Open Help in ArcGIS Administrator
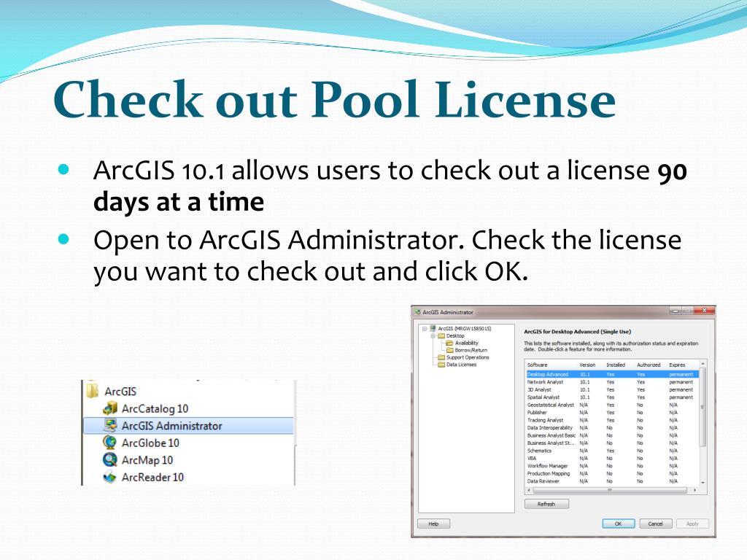Image resolution: width=747 pixels, height=560 pixels. pos(433,524)
